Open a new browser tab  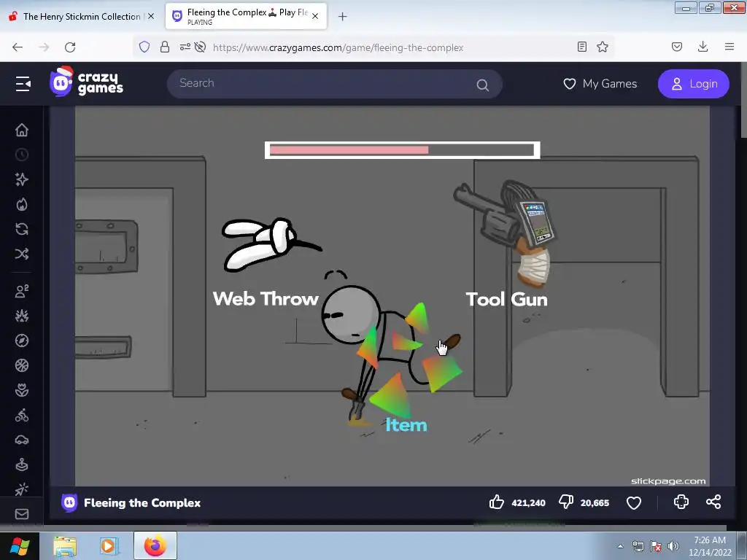point(342,17)
